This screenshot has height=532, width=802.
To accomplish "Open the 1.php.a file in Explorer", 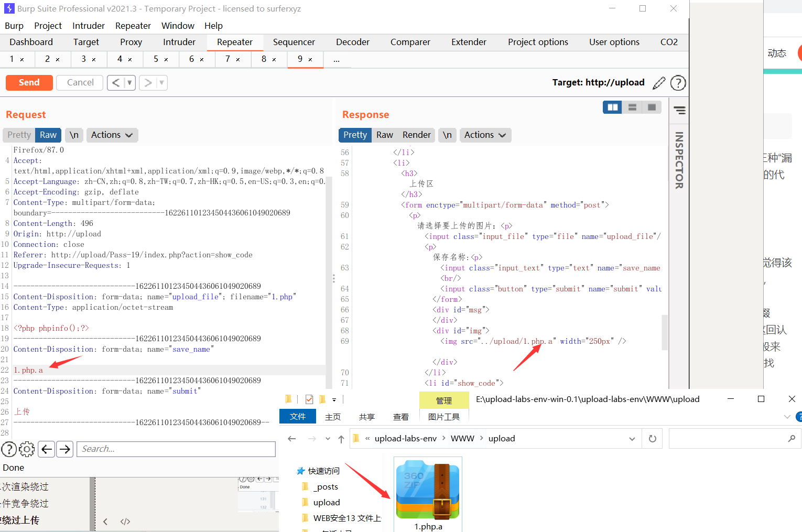I will click(428, 495).
